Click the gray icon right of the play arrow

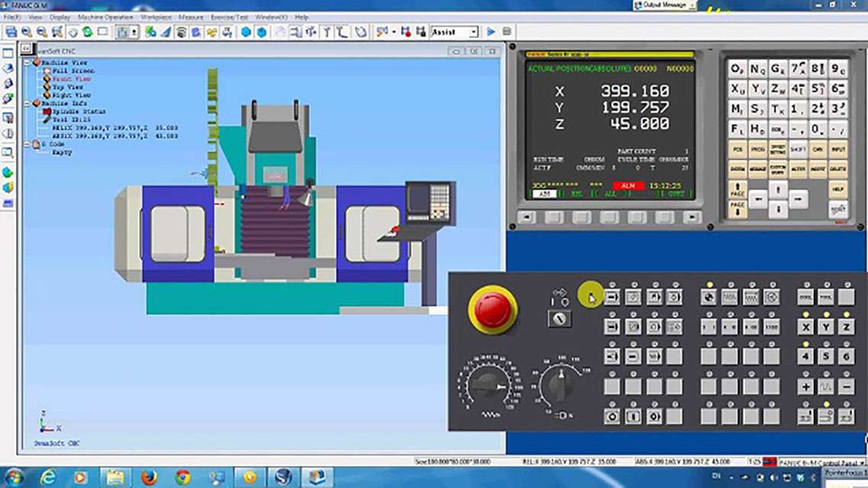(x=506, y=32)
